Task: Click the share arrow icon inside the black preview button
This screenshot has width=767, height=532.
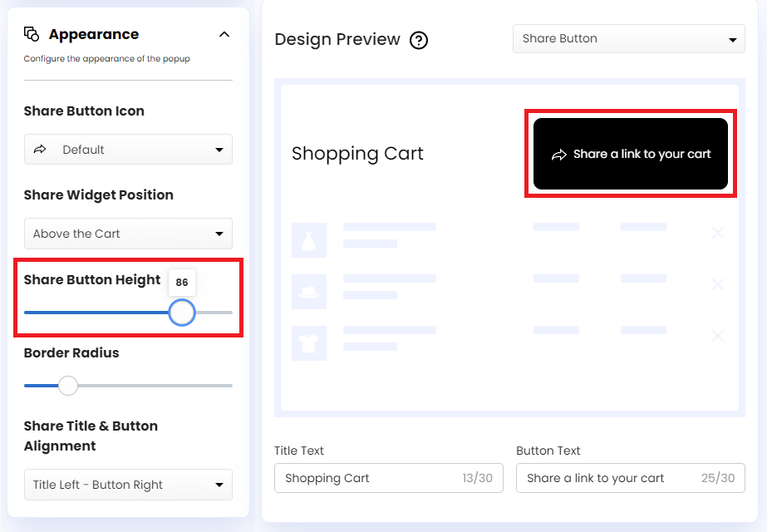Action: (x=559, y=154)
